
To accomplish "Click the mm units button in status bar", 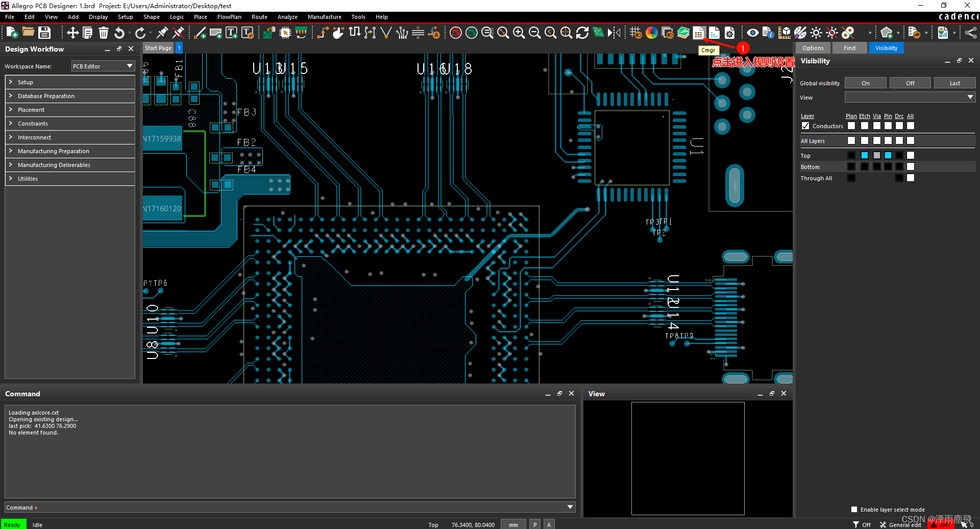I will 513,524.
